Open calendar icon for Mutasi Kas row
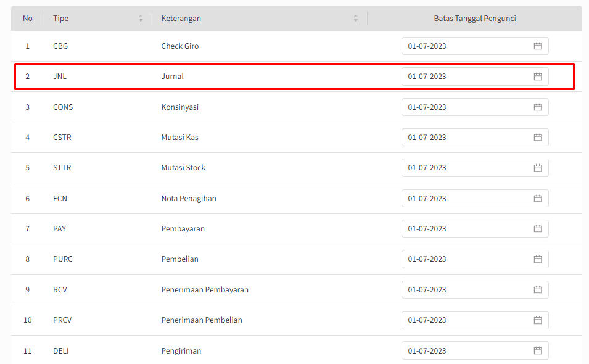Screen dimensions: 589x364 (x=537, y=138)
